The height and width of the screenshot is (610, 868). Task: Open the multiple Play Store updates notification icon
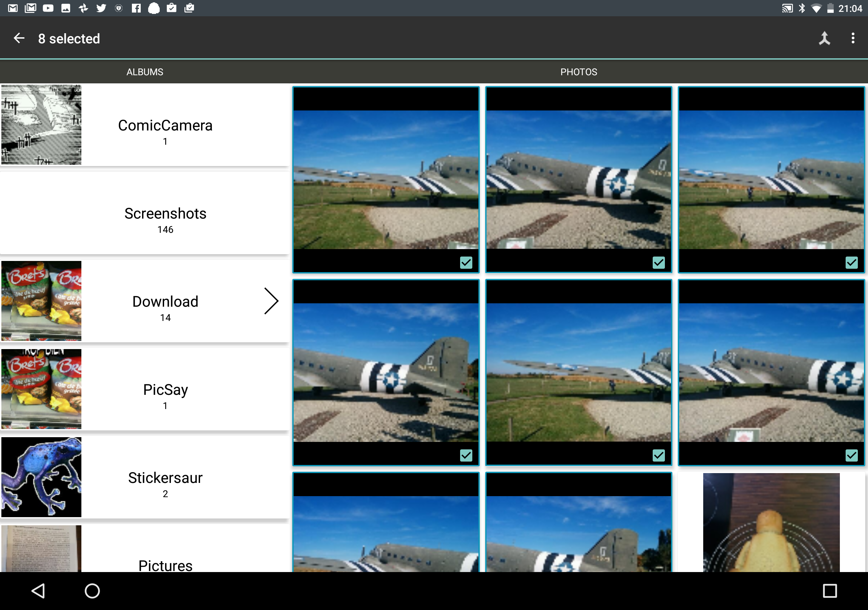point(190,8)
